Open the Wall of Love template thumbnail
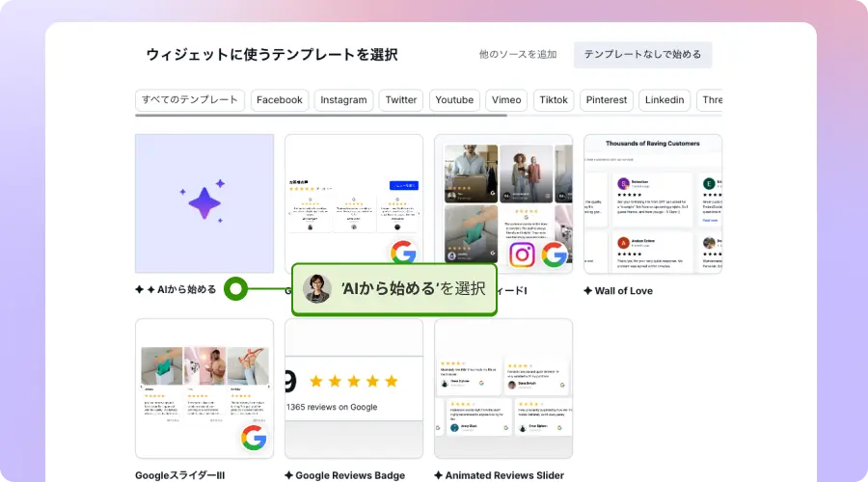Screen dimensions: 868x482 (653, 203)
